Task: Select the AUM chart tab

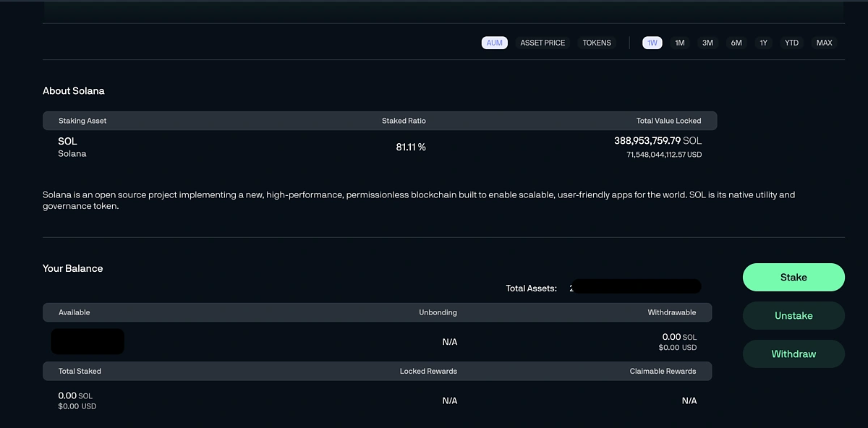Action: pos(495,43)
